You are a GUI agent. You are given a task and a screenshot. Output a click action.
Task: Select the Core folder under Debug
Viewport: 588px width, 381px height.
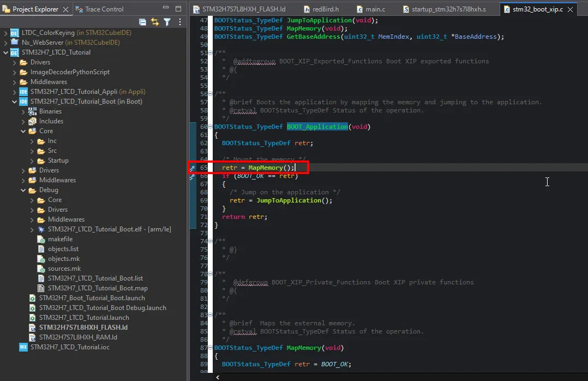55,200
